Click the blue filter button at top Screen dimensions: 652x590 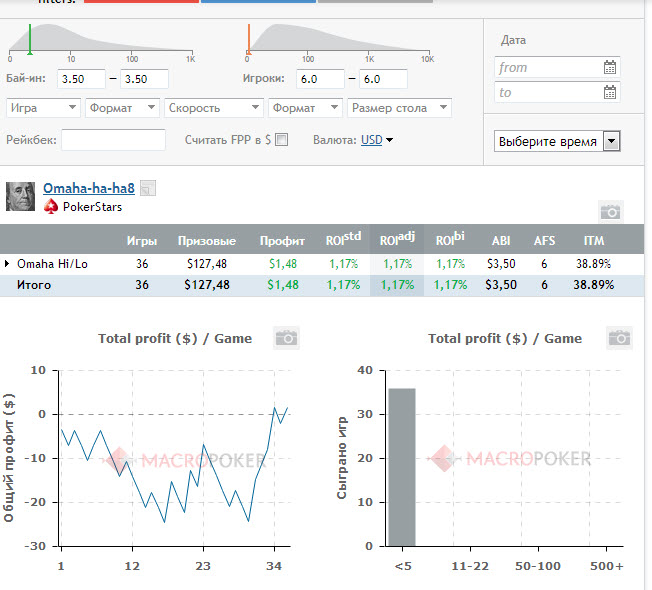coord(258,1)
